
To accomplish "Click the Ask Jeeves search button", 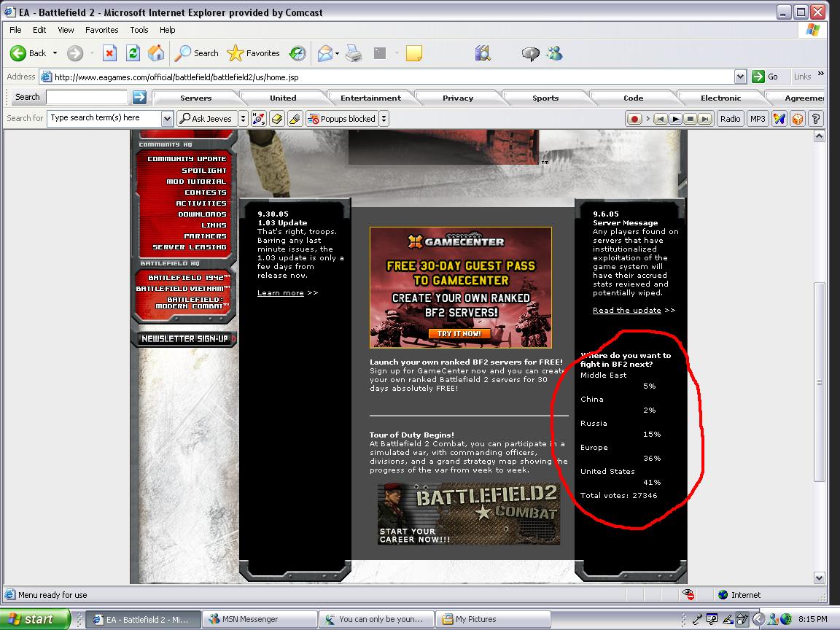I will [206, 118].
